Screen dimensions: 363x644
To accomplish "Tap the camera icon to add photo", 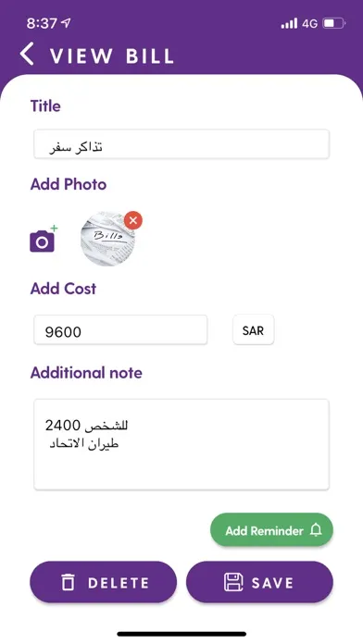I will coord(44,239).
